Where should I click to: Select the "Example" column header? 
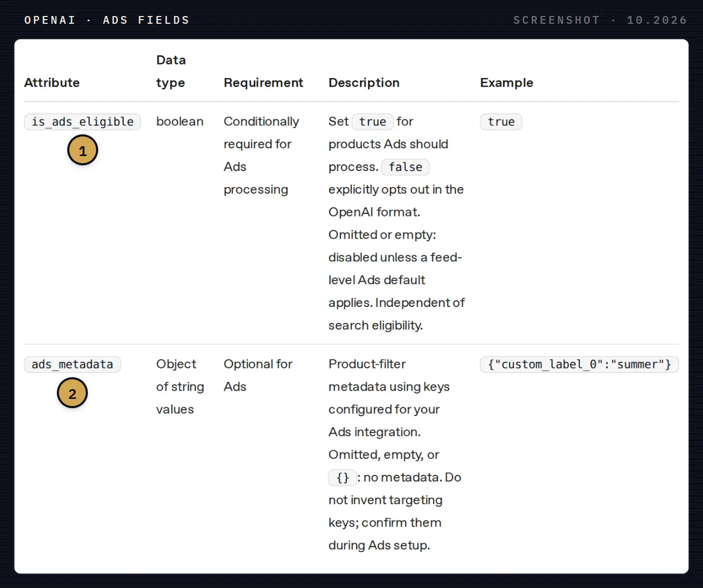point(507,83)
